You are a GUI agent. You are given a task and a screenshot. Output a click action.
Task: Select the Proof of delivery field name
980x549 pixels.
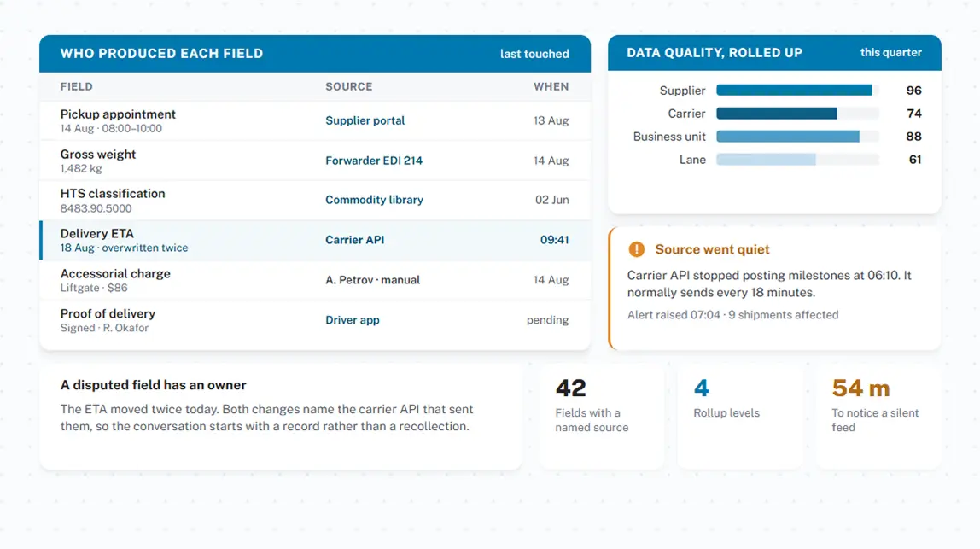pyautogui.click(x=108, y=314)
